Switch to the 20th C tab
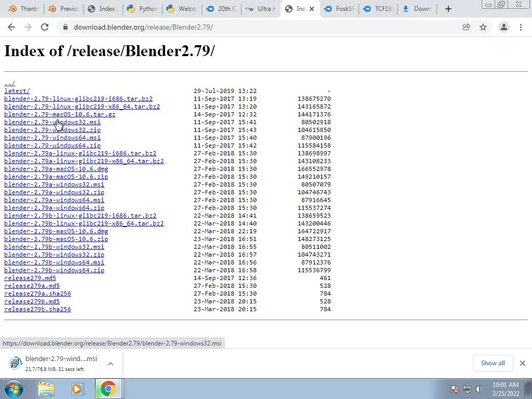The width and height of the screenshot is (532, 399). [221, 9]
